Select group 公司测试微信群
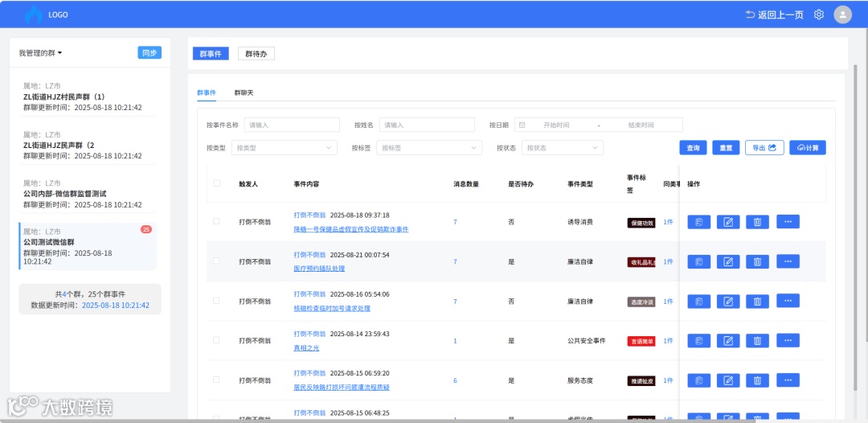This screenshot has width=868, height=423. point(88,246)
